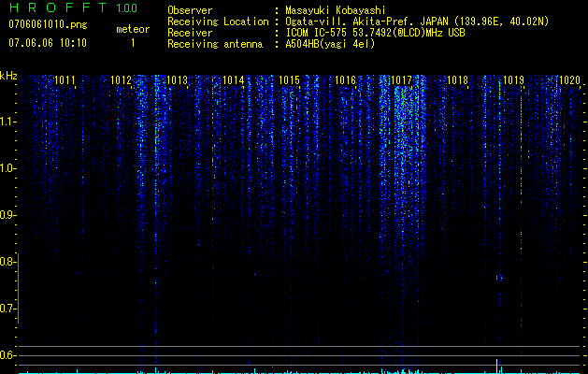Click the 1015 time marker
The image size is (588, 374).
tap(289, 80)
